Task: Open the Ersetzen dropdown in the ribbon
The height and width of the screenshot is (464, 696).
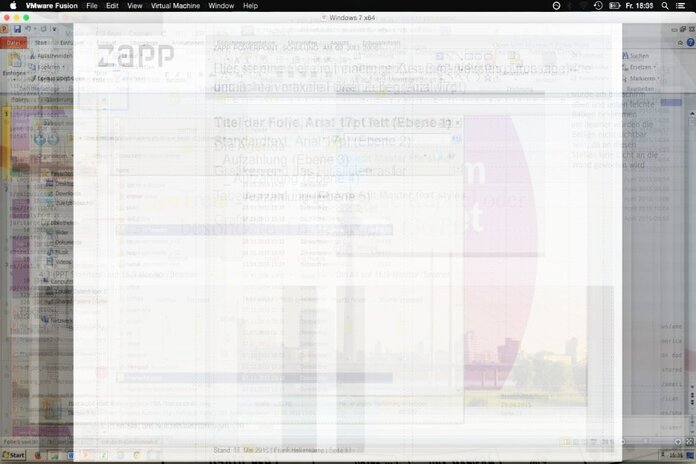Action: click(640, 67)
